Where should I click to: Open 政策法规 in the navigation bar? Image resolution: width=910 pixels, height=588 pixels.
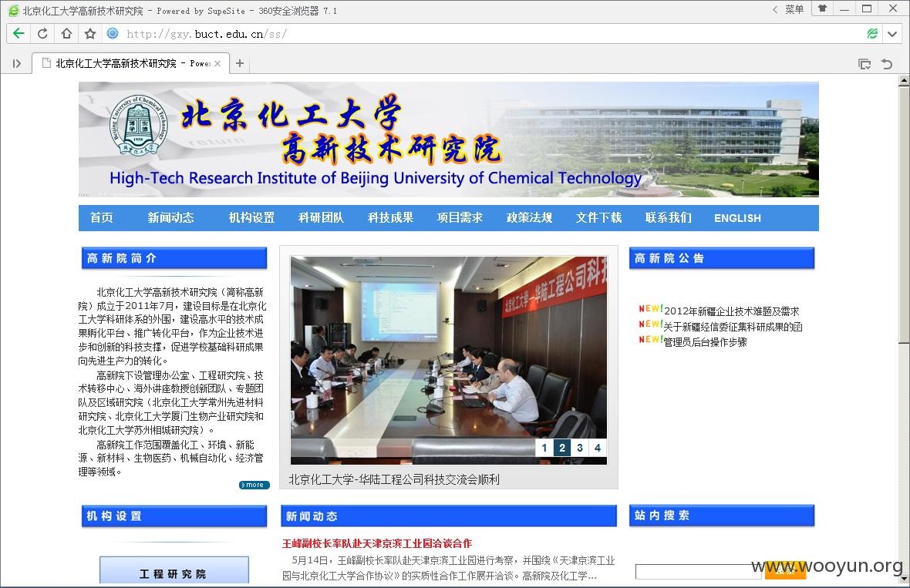click(x=529, y=217)
